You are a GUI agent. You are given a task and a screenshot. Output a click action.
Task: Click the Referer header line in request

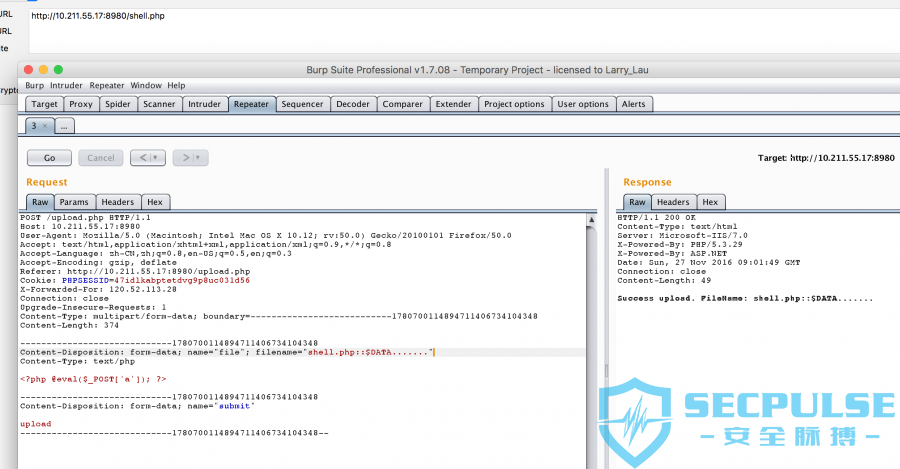[135, 272]
